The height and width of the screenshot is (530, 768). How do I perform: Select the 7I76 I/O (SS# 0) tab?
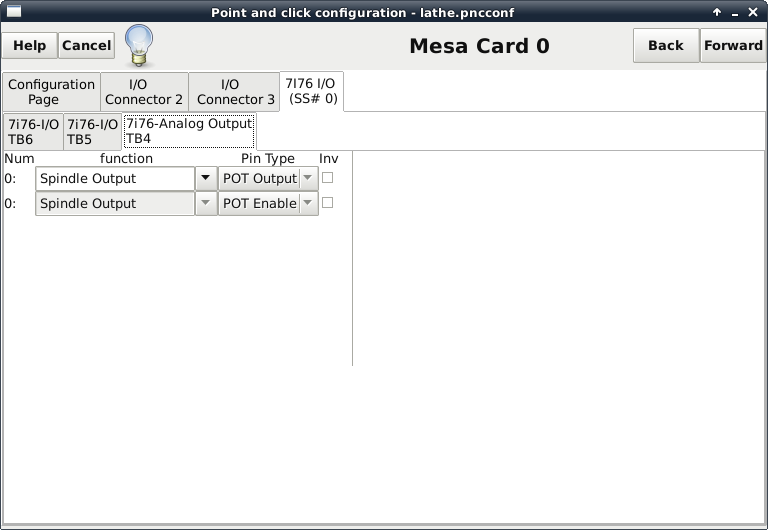312,91
